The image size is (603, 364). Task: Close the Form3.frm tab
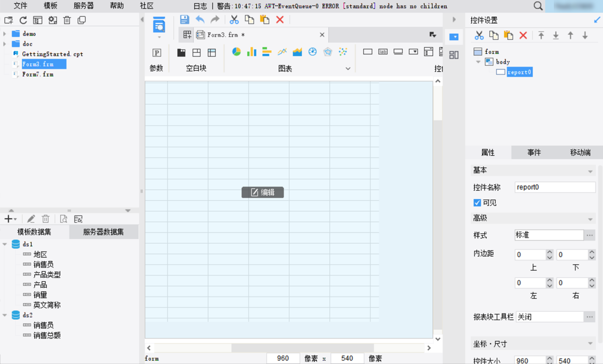pyautogui.click(x=322, y=35)
